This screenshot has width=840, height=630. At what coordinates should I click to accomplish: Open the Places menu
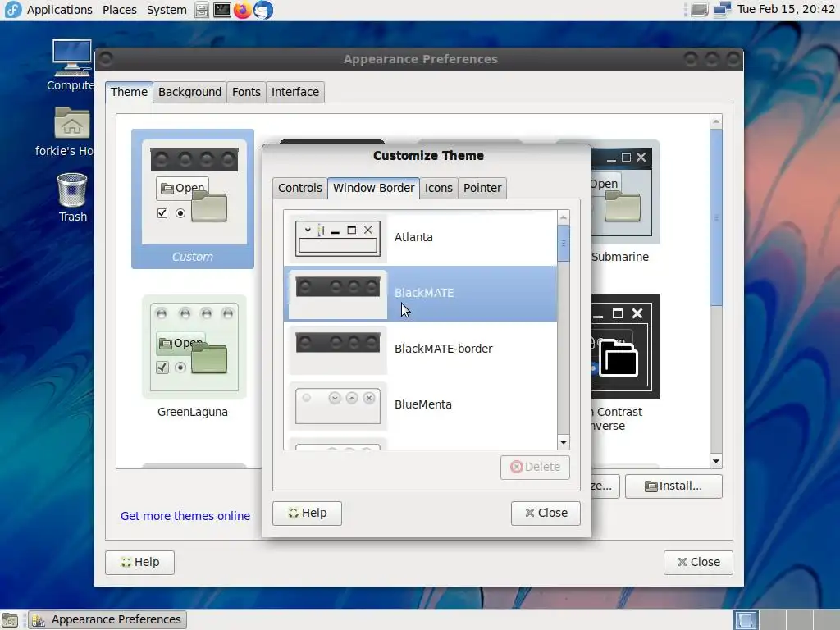120,10
